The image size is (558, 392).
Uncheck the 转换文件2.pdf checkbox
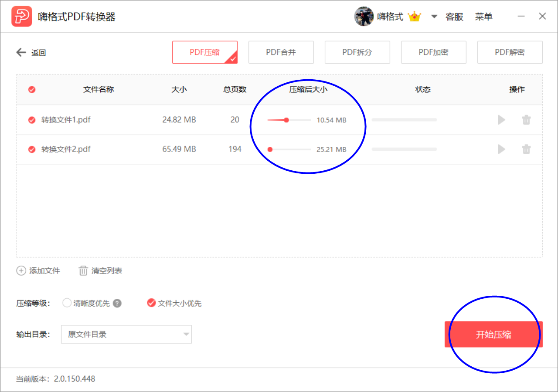pyautogui.click(x=32, y=149)
